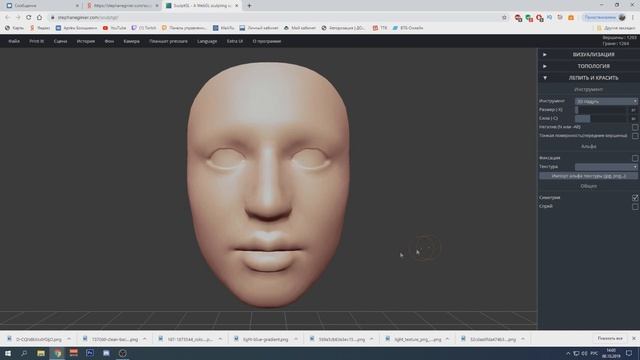Screen dimensions: 640x360
Task: Open options for the first downloaded png
Action: click(69, 339)
